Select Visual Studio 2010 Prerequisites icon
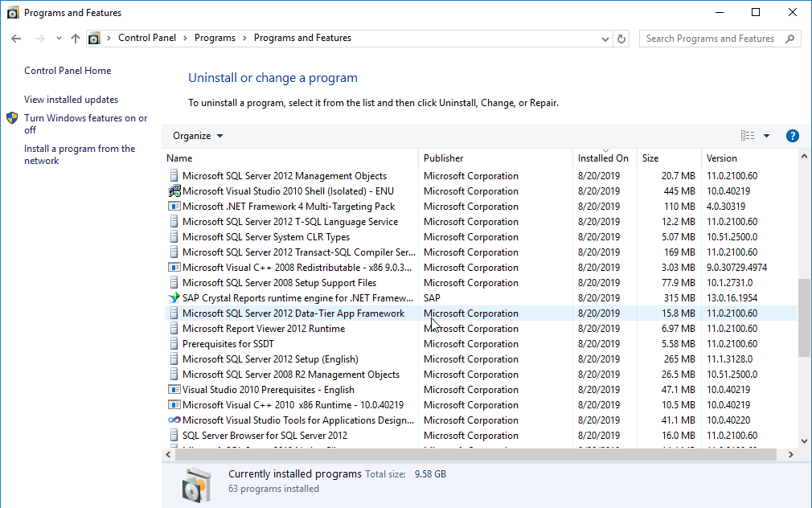 (174, 390)
